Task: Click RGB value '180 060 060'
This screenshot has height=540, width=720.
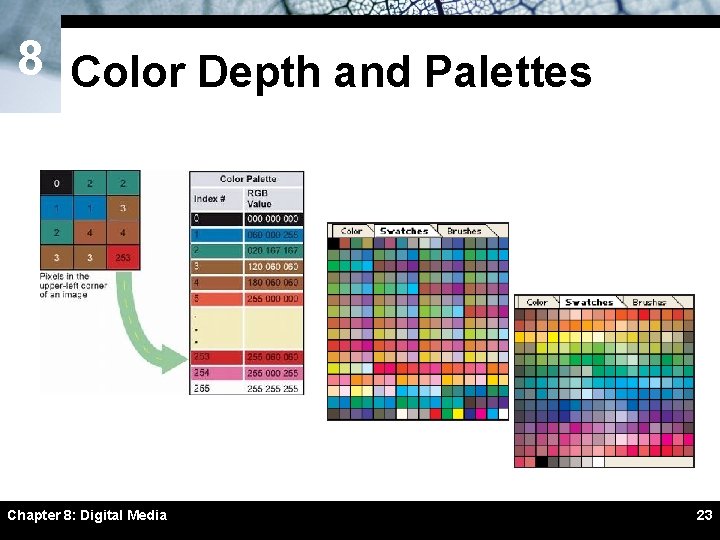Action: pos(273,282)
